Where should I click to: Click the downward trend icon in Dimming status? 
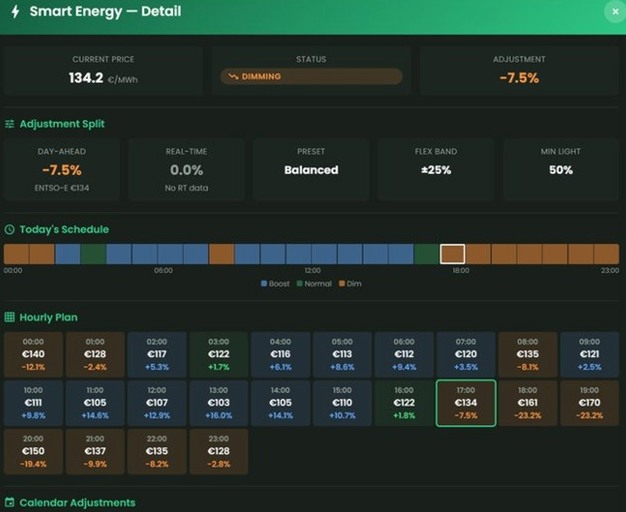[x=233, y=76]
